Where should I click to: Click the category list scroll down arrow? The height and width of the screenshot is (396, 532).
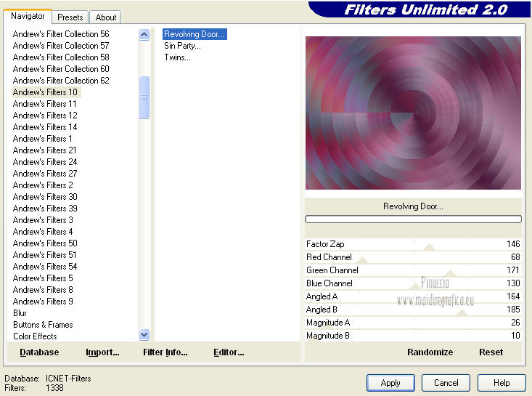pos(144,335)
